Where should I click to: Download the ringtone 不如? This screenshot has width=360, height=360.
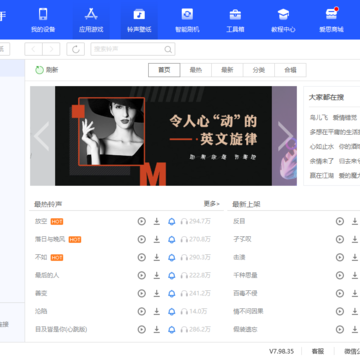[x=157, y=257]
